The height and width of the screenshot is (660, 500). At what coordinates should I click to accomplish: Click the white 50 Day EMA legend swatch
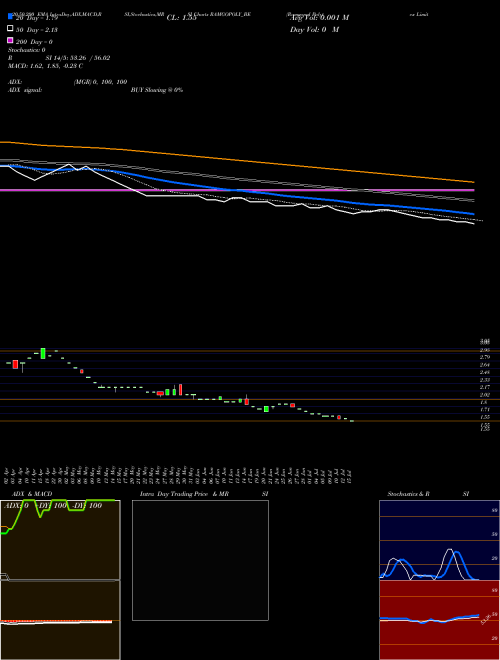click(10, 29)
